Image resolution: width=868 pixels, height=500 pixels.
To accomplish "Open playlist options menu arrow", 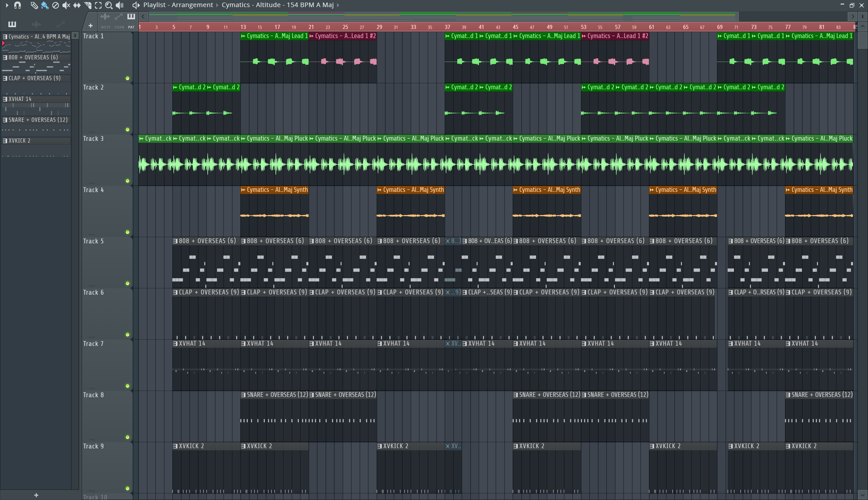I will point(7,5).
